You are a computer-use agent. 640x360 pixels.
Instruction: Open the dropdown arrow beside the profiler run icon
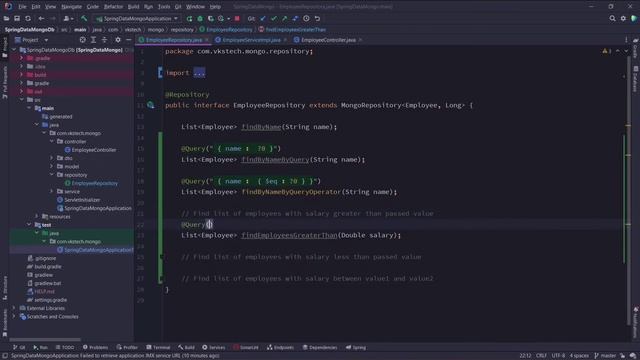pos(229,18)
